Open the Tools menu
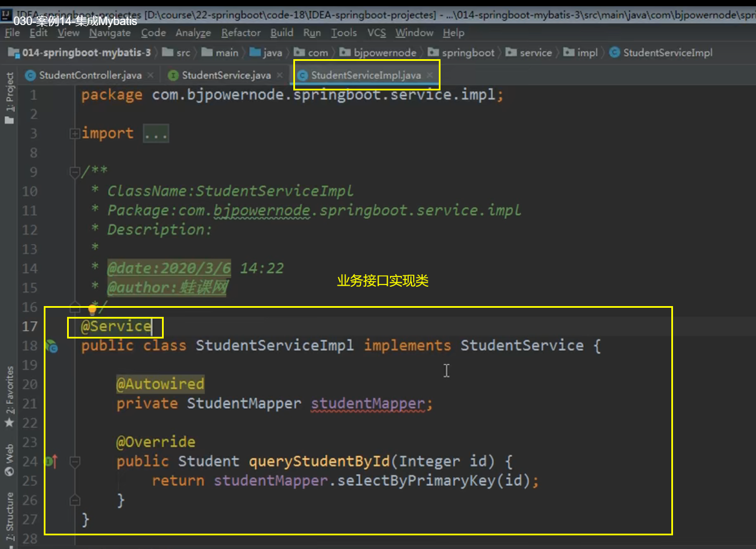The height and width of the screenshot is (549, 756). tap(344, 32)
